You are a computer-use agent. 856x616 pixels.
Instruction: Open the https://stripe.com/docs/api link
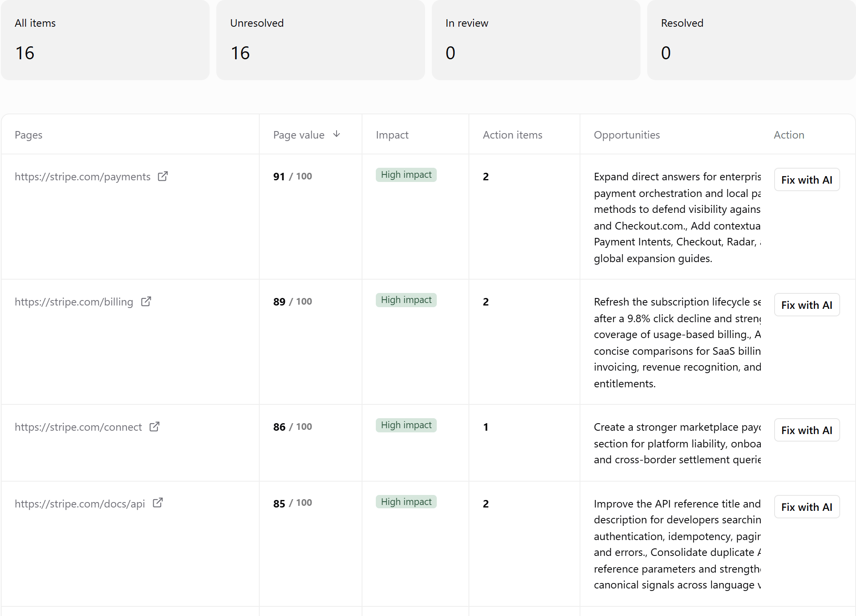(x=80, y=504)
